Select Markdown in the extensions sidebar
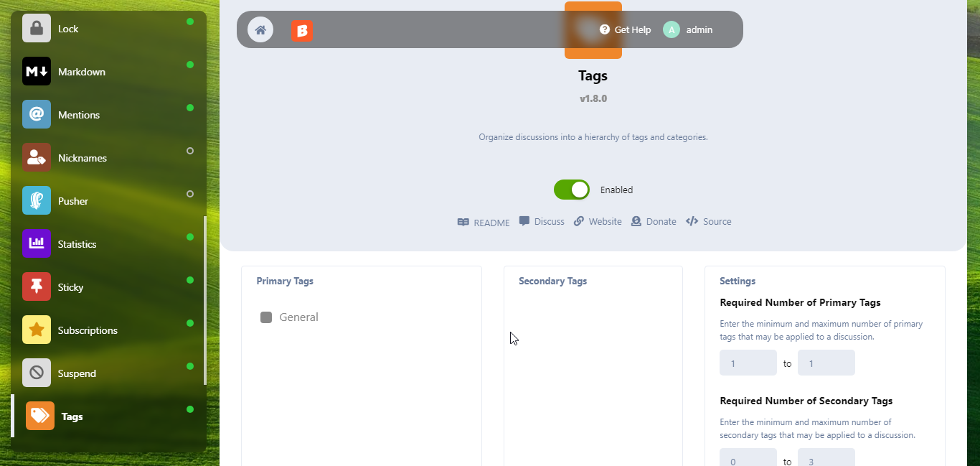Image resolution: width=980 pixels, height=466 pixels. 82,72
